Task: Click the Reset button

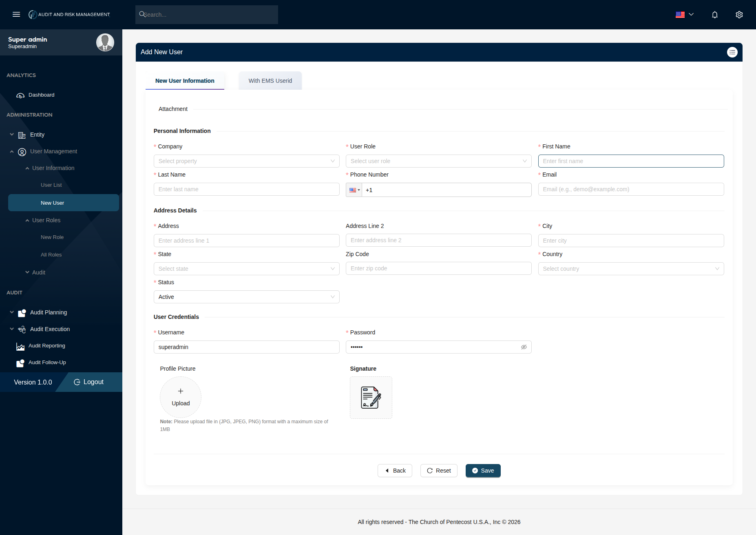Action: click(x=439, y=471)
